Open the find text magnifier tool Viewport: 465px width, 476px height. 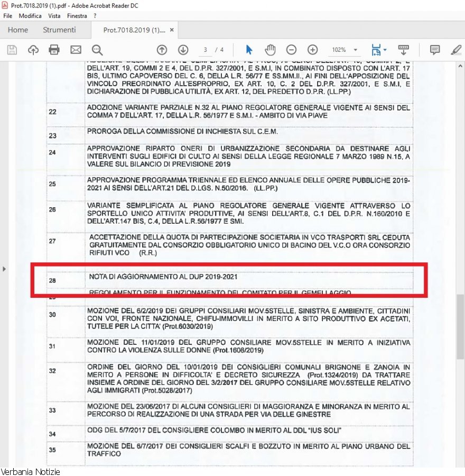97,50
